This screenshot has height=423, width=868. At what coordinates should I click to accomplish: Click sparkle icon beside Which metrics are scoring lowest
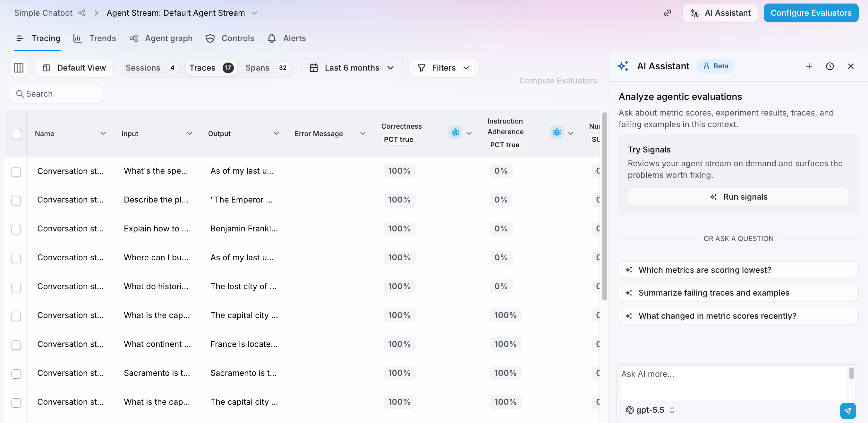coord(629,270)
